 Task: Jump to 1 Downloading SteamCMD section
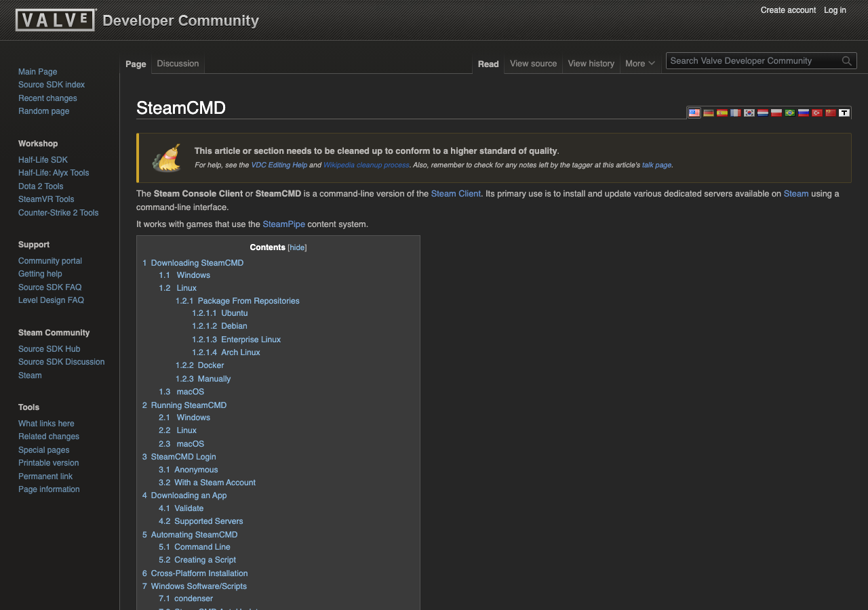(193, 263)
